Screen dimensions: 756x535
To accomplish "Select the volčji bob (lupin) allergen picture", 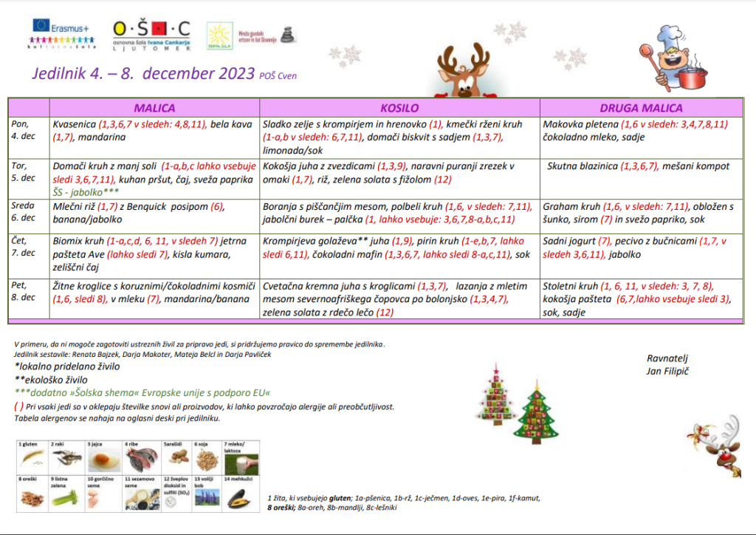I will pyautogui.click(x=207, y=494).
